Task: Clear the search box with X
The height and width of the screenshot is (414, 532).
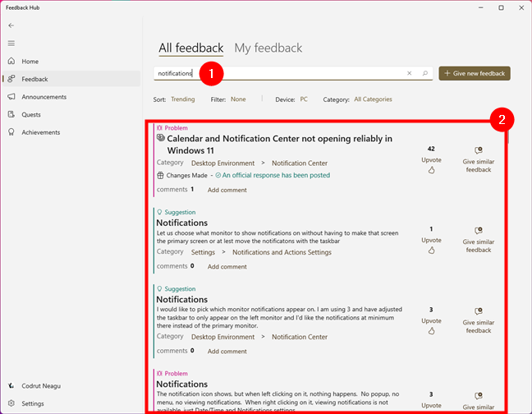Action: point(409,73)
